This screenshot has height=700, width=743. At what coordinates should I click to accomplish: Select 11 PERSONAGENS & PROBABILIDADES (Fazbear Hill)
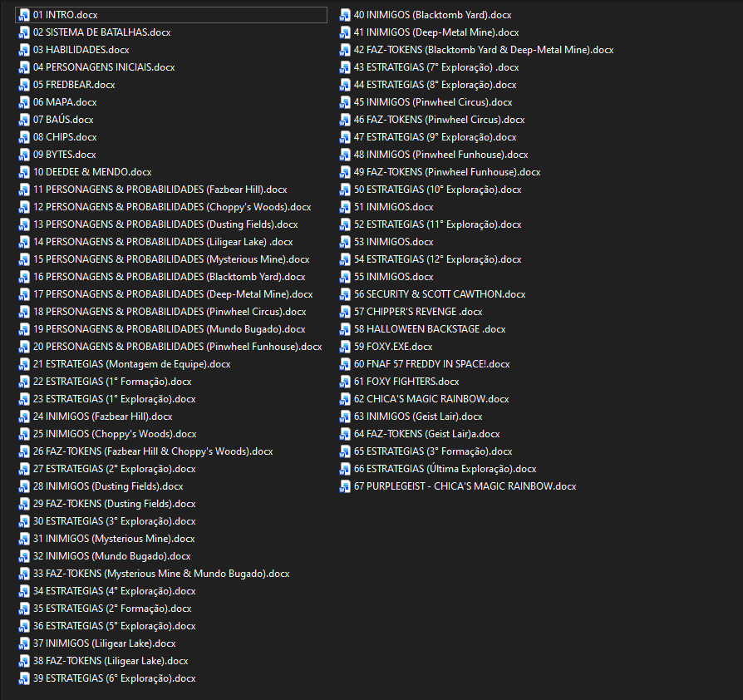pos(160,190)
